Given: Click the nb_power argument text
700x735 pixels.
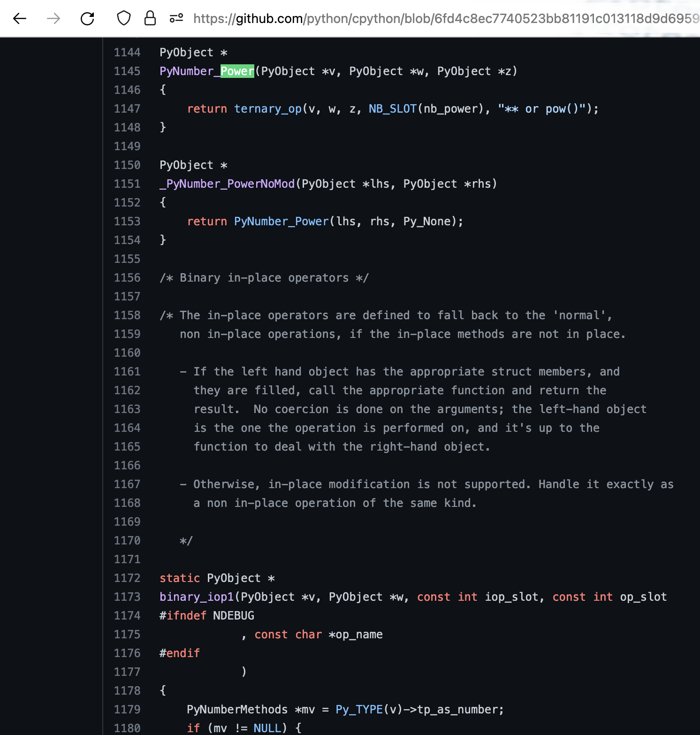Looking at the screenshot, I should (x=450, y=109).
